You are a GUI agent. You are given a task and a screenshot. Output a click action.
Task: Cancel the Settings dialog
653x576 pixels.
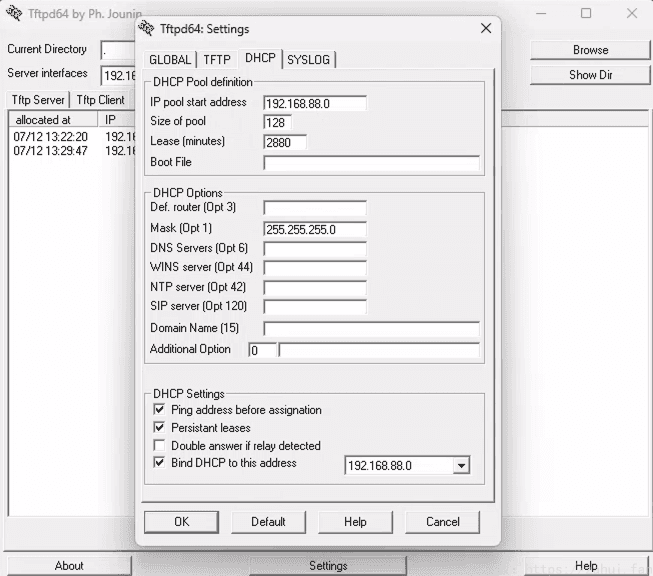click(442, 522)
